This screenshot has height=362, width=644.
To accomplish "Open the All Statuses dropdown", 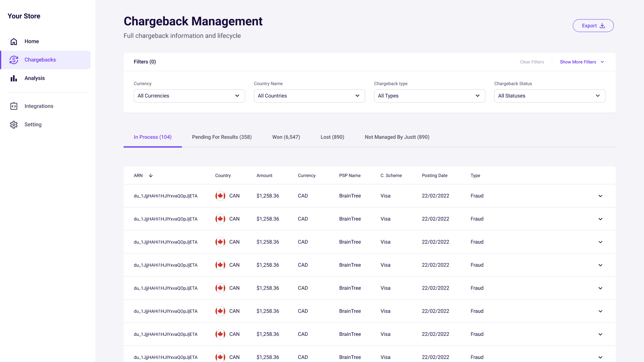I will 549,96.
